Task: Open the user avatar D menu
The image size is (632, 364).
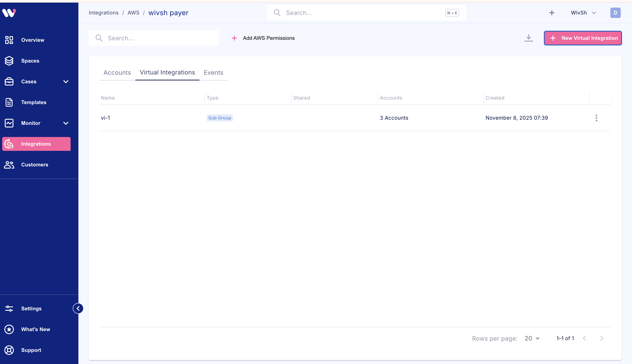Action: click(x=615, y=13)
